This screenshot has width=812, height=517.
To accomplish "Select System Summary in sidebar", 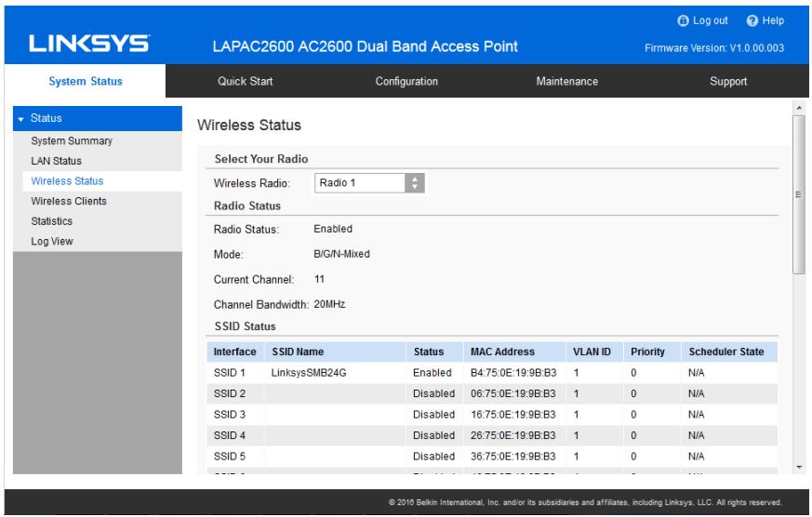I will coord(72,140).
